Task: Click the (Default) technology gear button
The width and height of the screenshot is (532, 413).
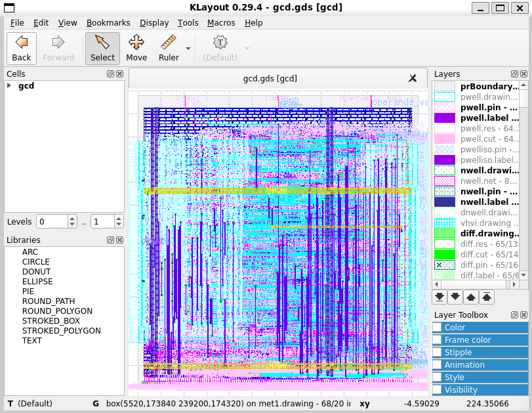Action: 220,49
